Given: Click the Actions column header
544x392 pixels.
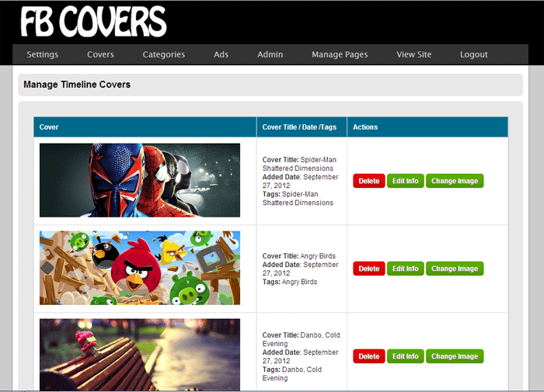Looking at the screenshot, I should coord(427,127).
